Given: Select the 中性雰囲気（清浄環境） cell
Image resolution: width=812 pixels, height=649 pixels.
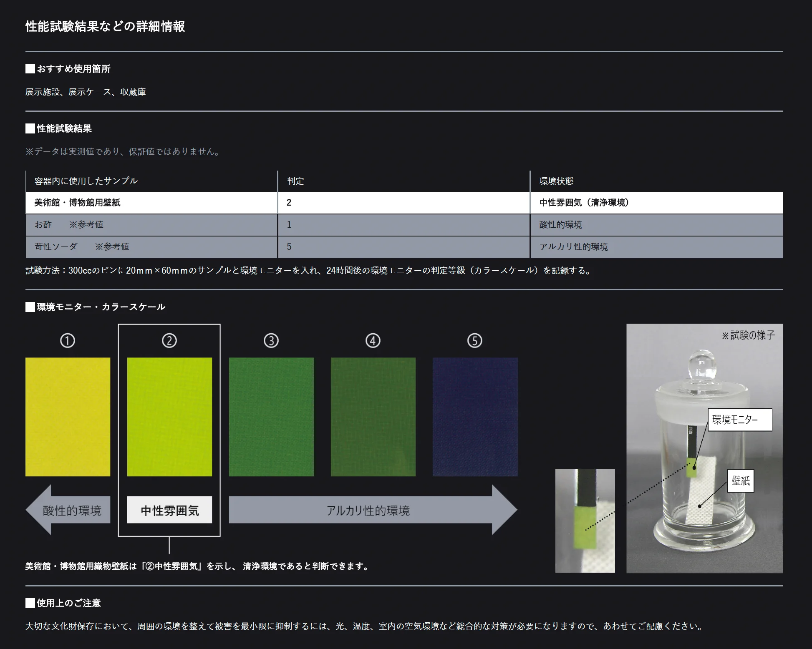Looking at the screenshot, I should (657, 203).
